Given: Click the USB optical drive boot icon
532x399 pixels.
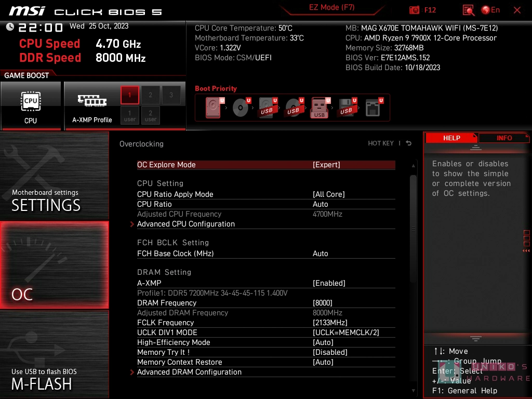Looking at the screenshot, I should pyautogui.click(x=294, y=108).
